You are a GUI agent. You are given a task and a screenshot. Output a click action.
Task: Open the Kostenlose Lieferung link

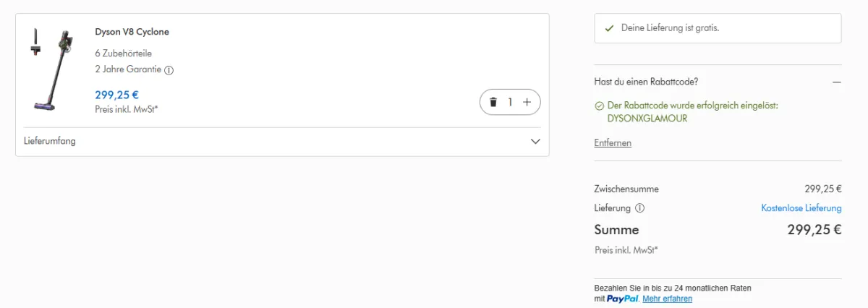(x=801, y=208)
